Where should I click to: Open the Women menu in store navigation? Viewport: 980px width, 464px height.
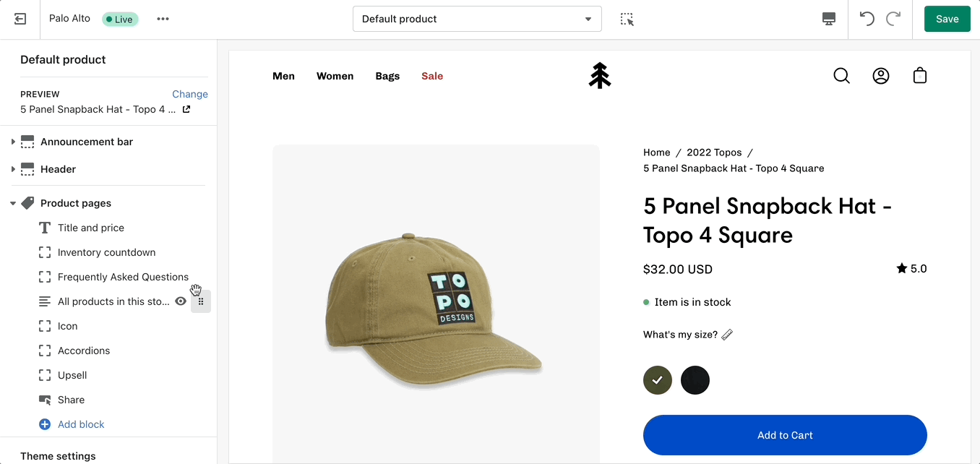335,76
